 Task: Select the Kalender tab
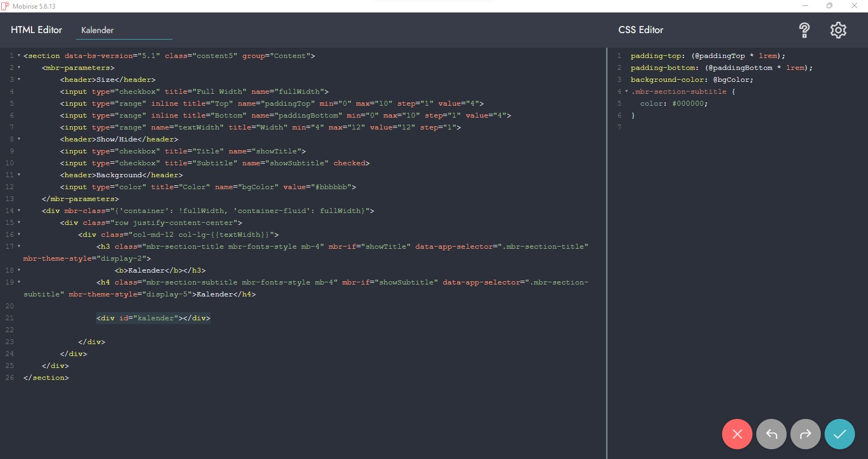[98, 30]
